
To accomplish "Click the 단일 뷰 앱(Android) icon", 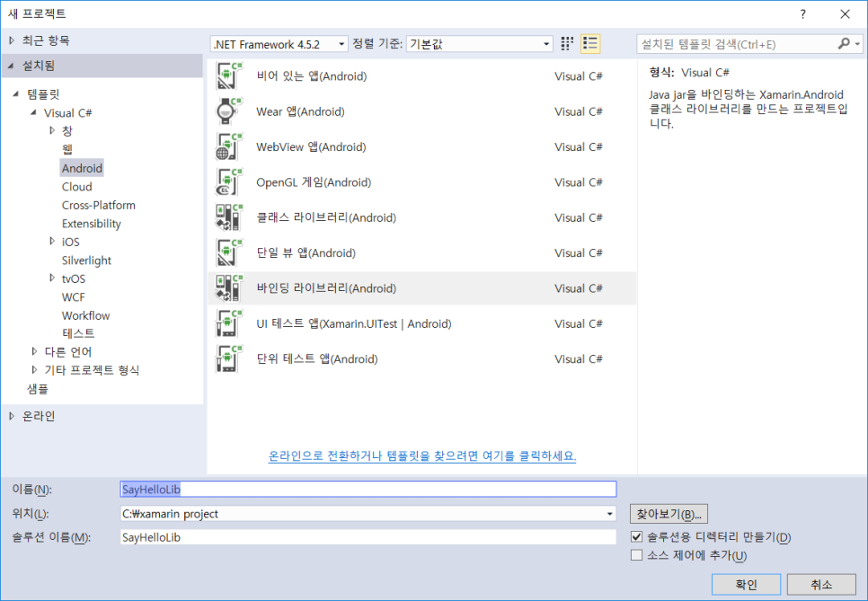I will pos(229,253).
